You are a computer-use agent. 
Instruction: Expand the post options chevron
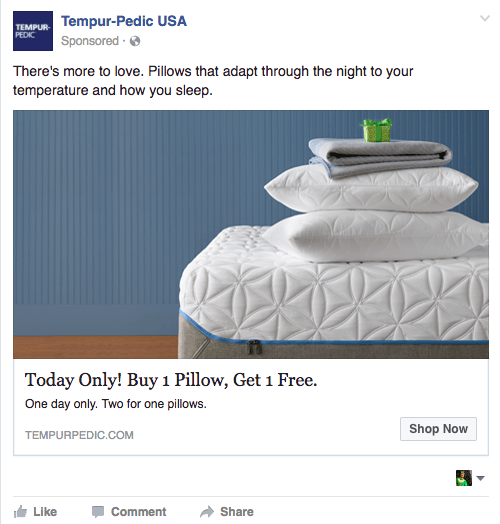484,18
